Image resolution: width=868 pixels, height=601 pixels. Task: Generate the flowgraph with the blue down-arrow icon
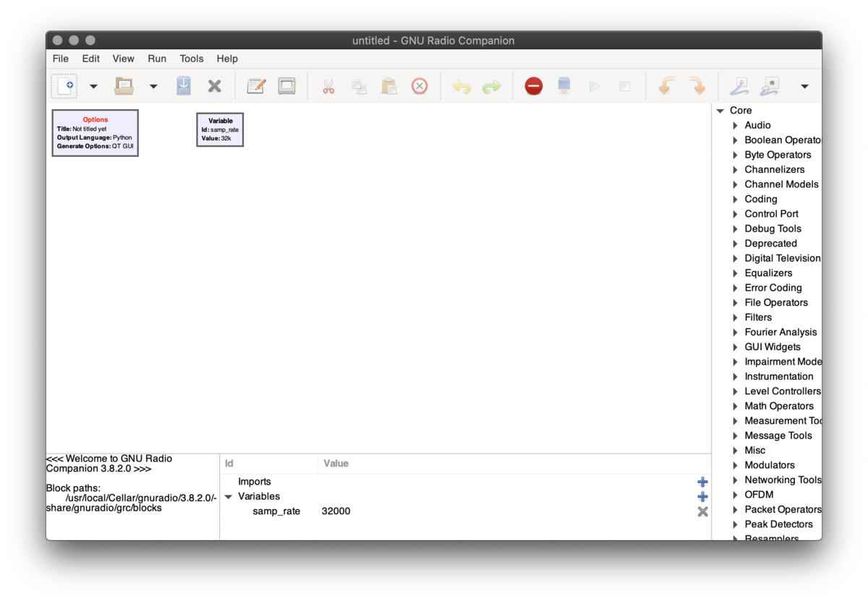[564, 86]
